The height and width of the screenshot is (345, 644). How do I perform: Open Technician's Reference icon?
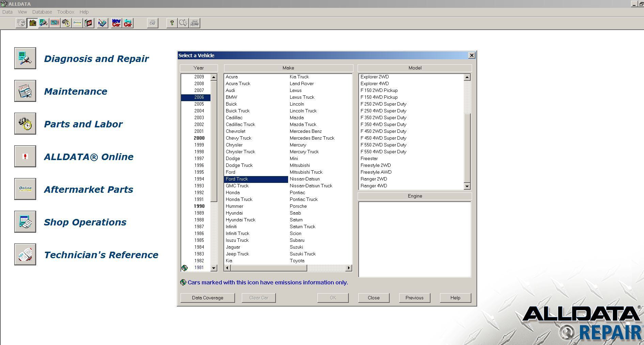click(x=25, y=254)
